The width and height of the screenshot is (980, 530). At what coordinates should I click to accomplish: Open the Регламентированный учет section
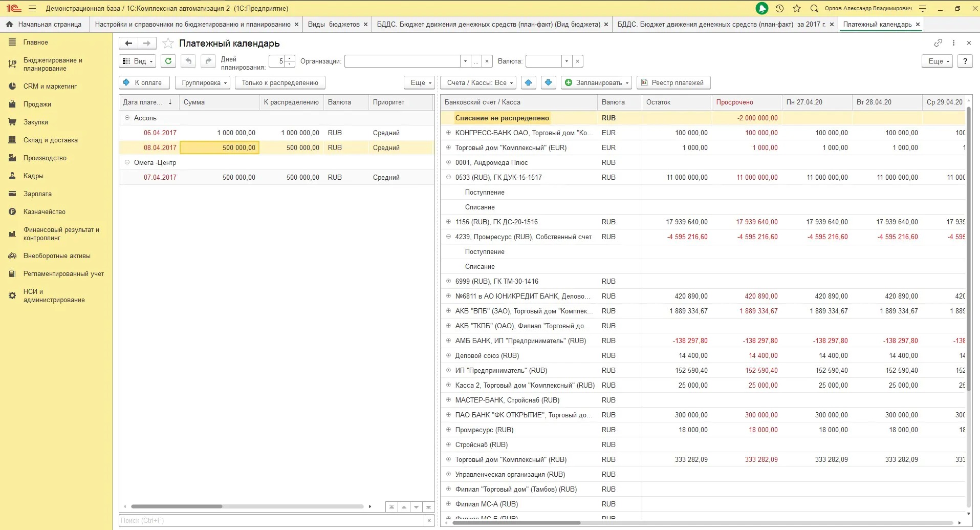point(64,274)
